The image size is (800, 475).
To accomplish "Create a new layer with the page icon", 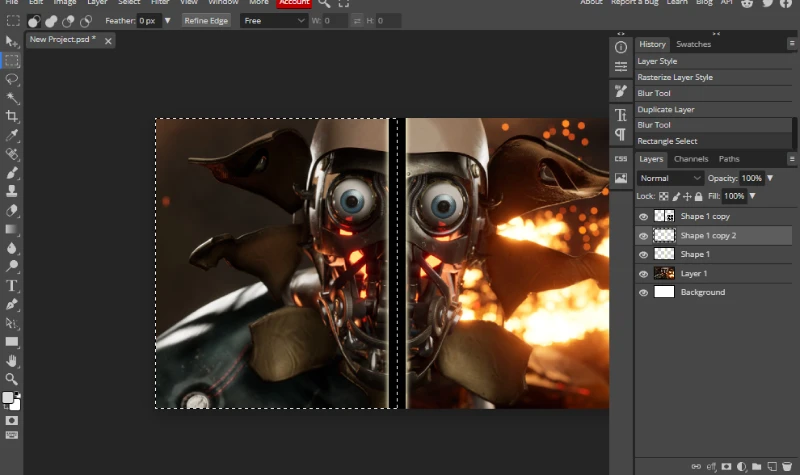I will [772, 466].
